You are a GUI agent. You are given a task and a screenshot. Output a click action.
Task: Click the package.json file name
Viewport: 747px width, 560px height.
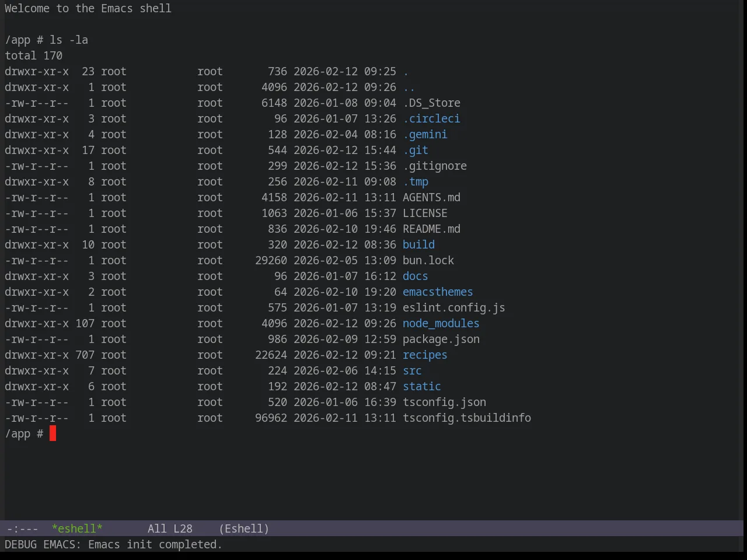441,339
